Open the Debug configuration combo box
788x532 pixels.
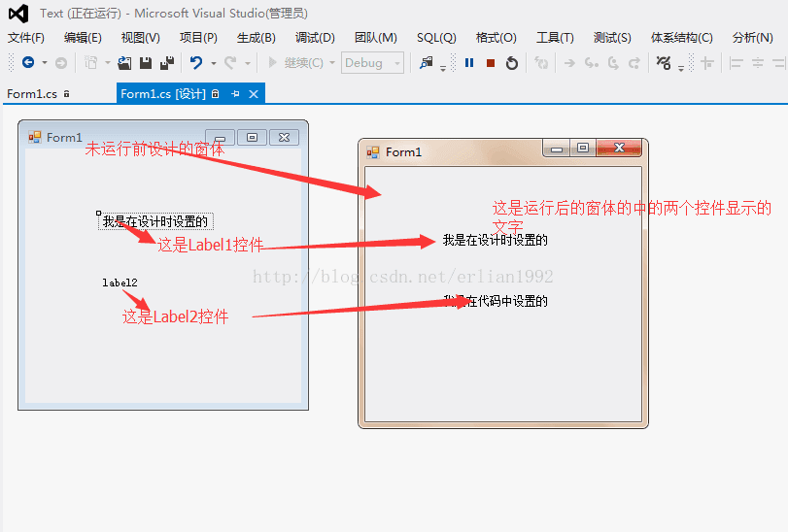pyautogui.click(x=372, y=63)
